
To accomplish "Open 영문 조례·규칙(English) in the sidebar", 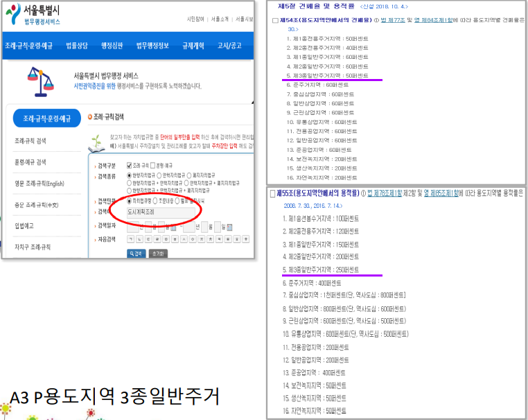I will 39,184.
